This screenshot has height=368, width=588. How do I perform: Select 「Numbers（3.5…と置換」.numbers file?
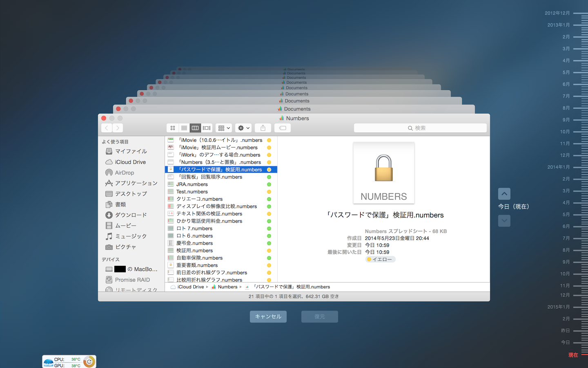(x=221, y=162)
